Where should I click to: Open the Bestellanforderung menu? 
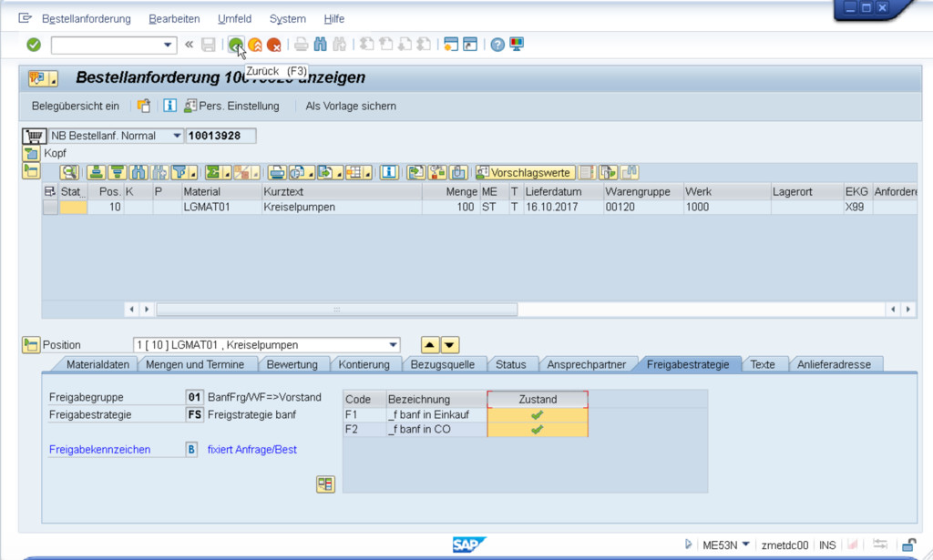(x=87, y=19)
